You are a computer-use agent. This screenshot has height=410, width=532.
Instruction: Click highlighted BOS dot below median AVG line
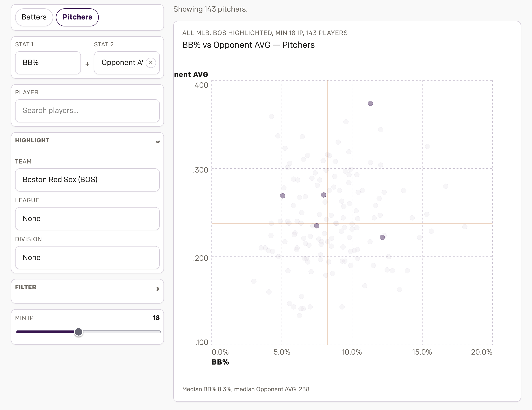316,226
